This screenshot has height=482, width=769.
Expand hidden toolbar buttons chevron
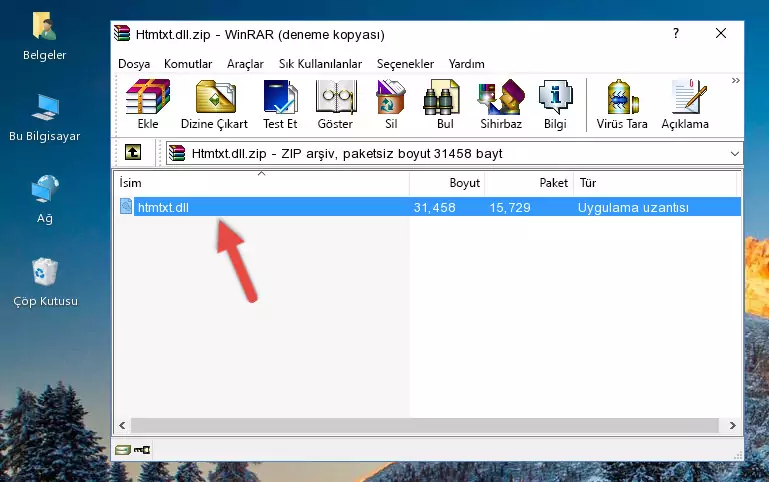(x=735, y=80)
